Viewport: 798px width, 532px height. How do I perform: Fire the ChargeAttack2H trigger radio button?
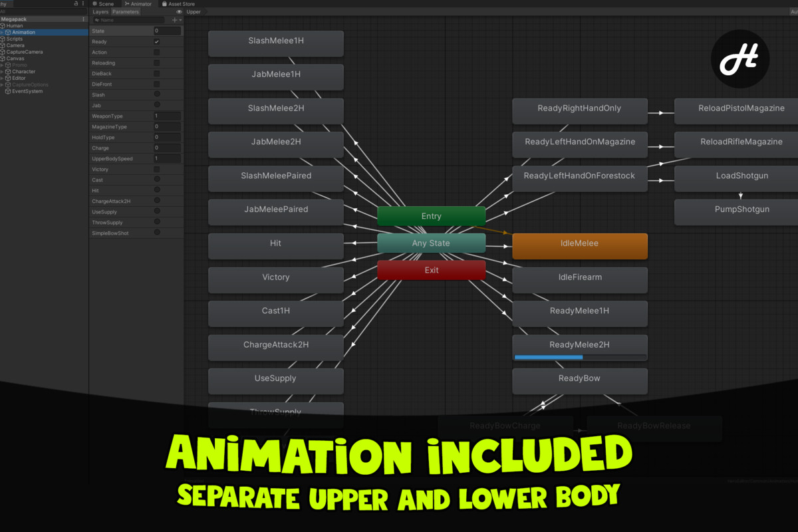(157, 201)
